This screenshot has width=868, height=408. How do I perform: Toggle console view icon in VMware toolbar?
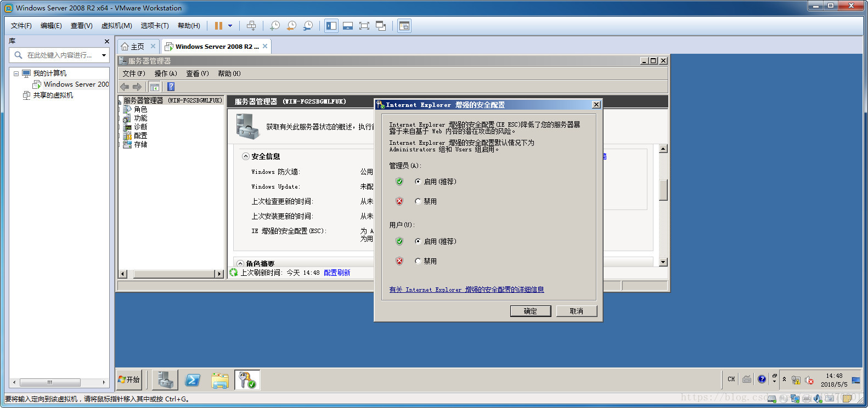pos(404,26)
